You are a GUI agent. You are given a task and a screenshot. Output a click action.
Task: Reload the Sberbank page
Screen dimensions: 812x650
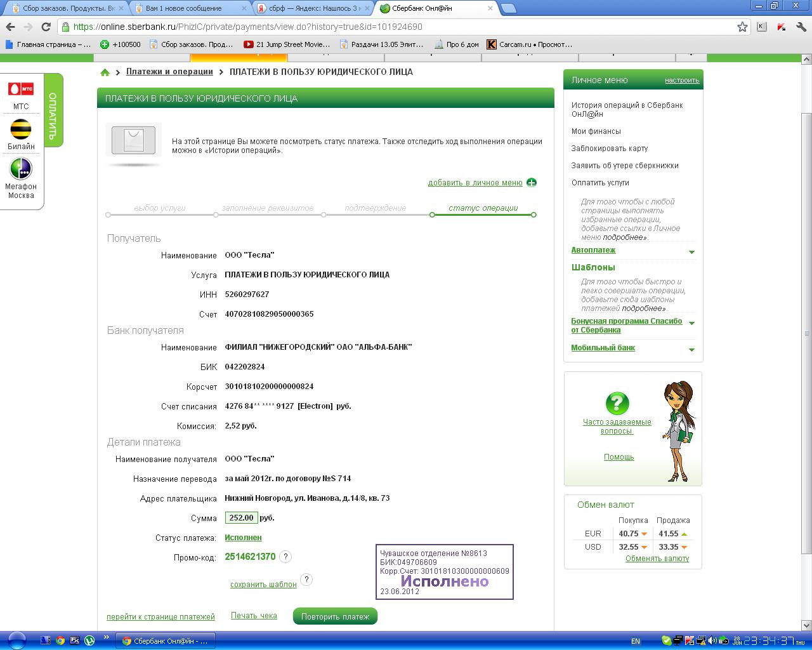[x=46, y=27]
